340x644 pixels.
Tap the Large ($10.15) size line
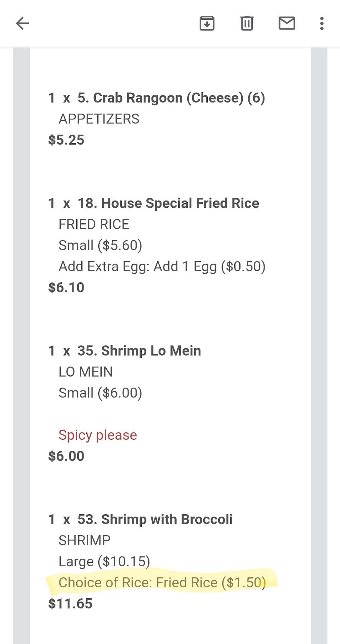click(x=104, y=561)
